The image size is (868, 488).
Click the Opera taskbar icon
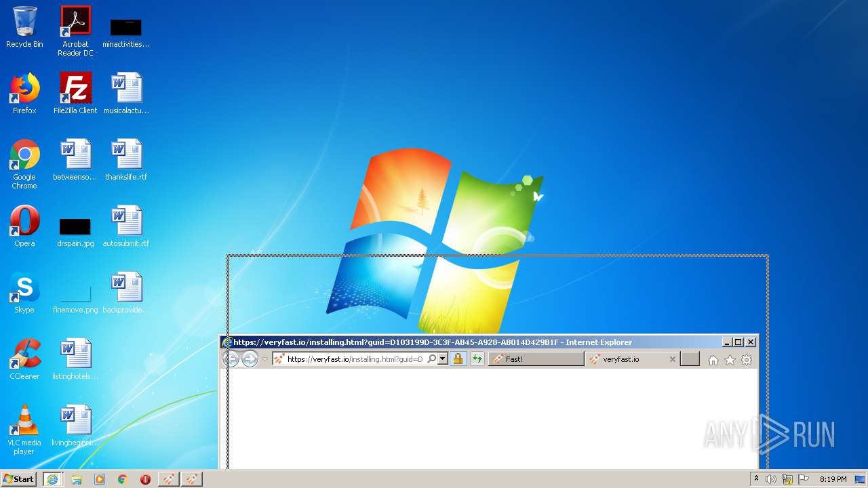tap(145, 479)
